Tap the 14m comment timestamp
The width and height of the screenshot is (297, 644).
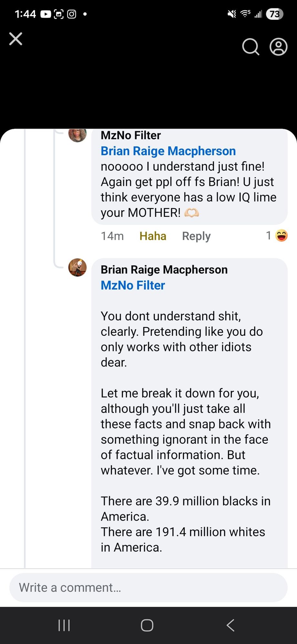[x=112, y=236]
